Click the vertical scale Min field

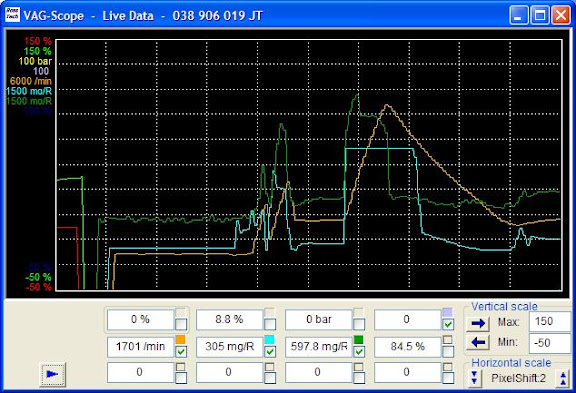click(550, 343)
